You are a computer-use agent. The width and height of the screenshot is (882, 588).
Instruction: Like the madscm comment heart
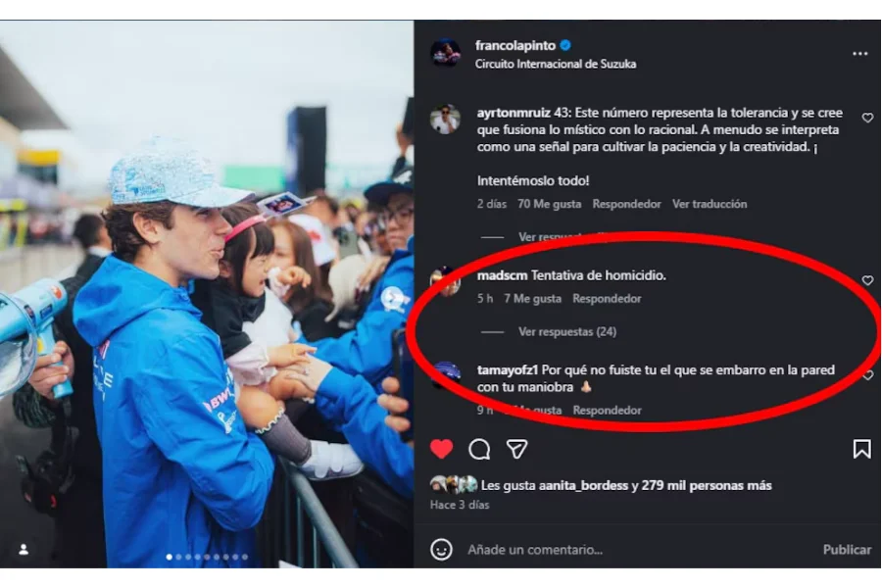pos(867,280)
